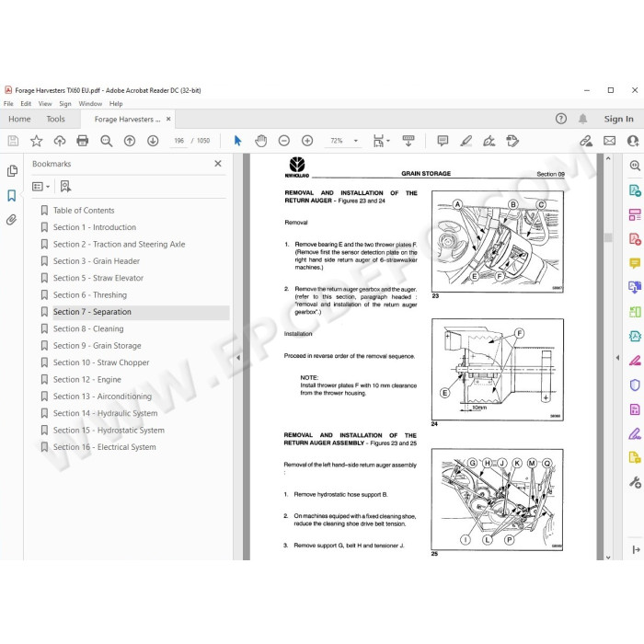Jump to Section 6 - Threshing
The width and height of the screenshot is (644, 644).
point(90,295)
